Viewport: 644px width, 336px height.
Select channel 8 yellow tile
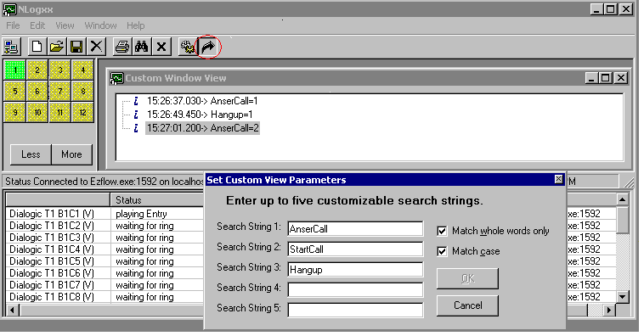(x=82, y=91)
